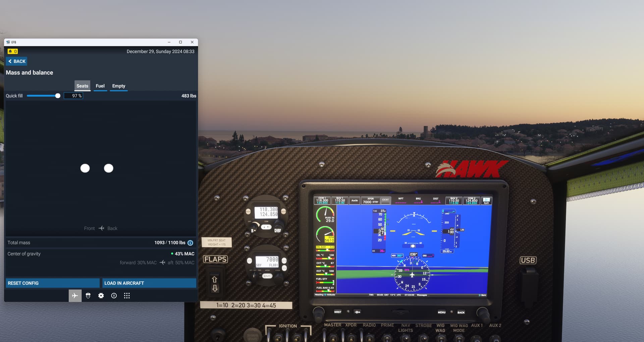644x342 pixels.
Task: Open the apps grid icon in the EFB toolbar
Action: pos(127,295)
